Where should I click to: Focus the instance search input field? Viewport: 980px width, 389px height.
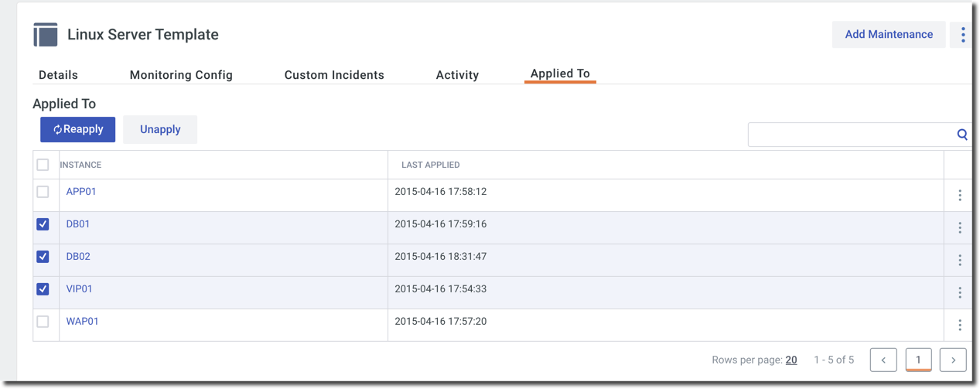tap(851, 135)
